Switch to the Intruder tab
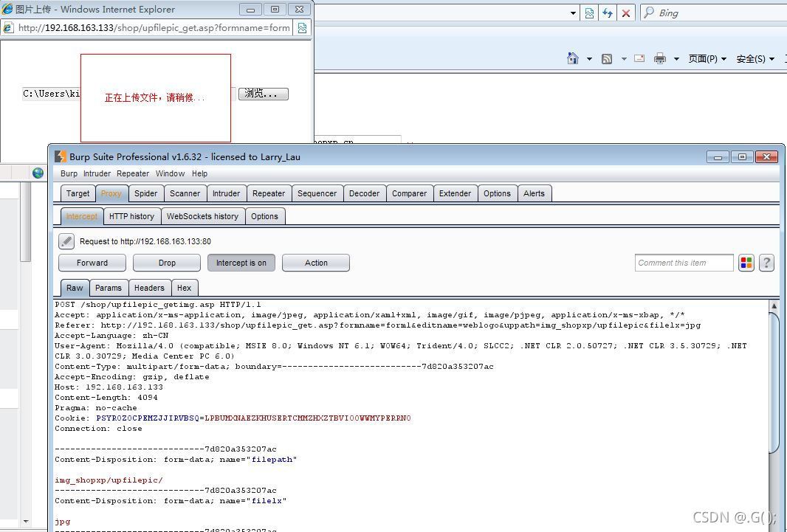Viewport: 787px width, 532px height. pyautogui.click(x=227, y=193)
